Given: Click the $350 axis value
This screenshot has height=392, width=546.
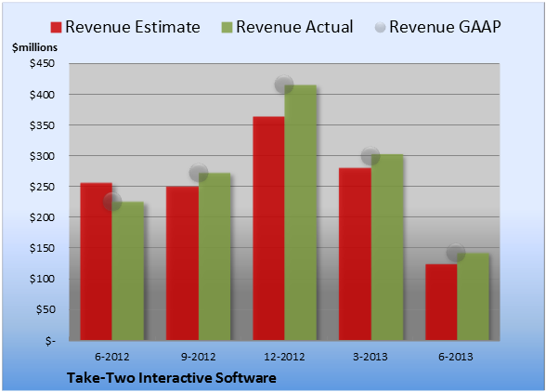Looking at the screenshot, I should click(x=42, y=125).
